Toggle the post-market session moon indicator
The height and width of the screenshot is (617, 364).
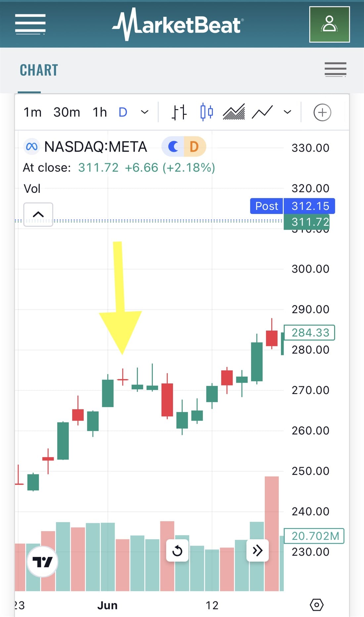coord(173,147)
